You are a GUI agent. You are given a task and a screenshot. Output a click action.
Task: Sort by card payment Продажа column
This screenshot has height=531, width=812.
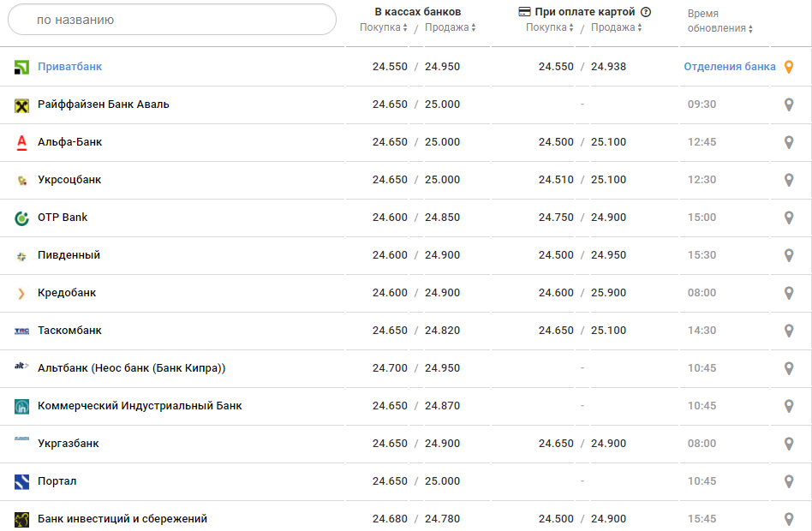coord(616,27)
